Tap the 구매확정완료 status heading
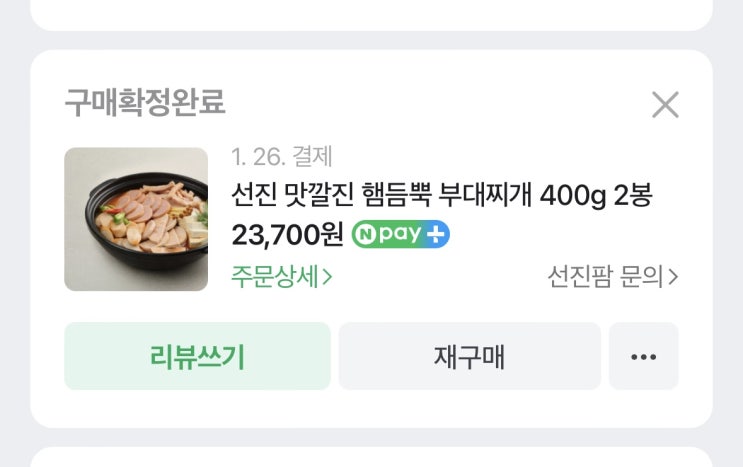 pos(145,102)
